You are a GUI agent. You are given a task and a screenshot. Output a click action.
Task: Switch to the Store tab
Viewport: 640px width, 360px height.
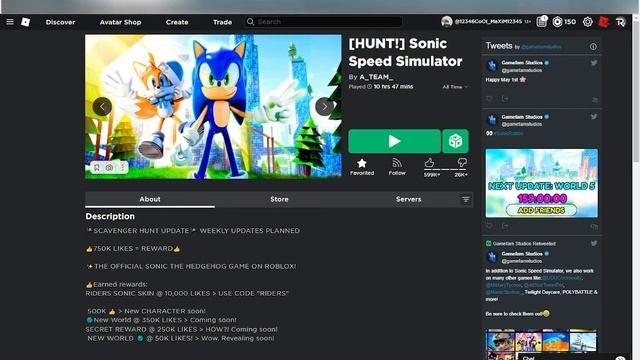click(279, 199)
